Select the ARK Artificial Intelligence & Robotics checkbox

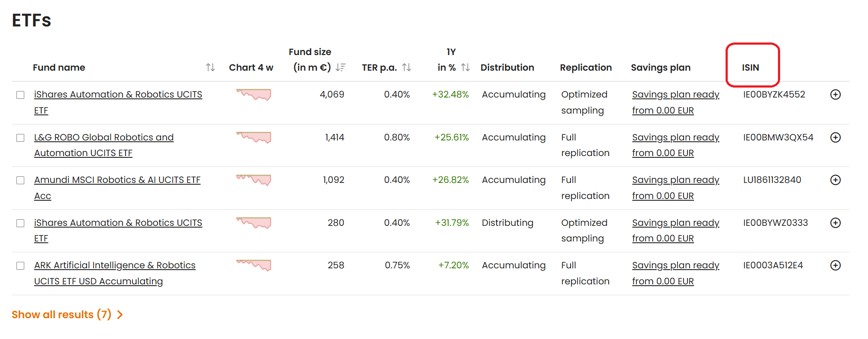point(20,266)
